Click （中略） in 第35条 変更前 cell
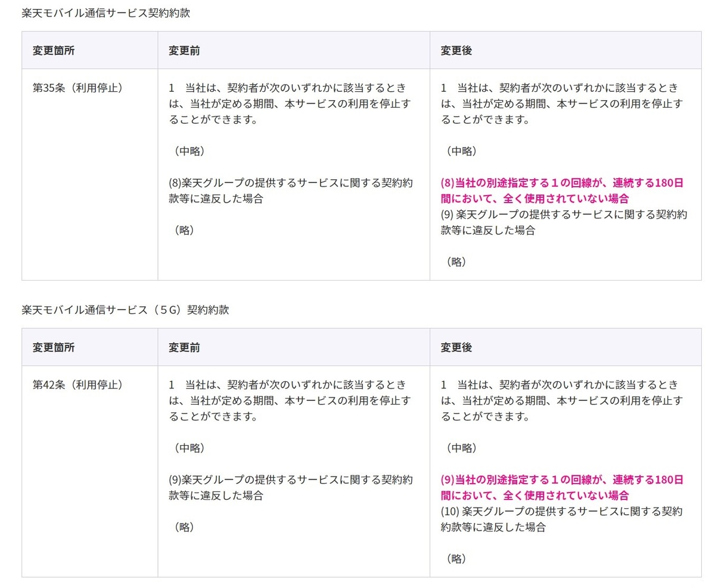This screenshot has width=715, height=588. 189,151
